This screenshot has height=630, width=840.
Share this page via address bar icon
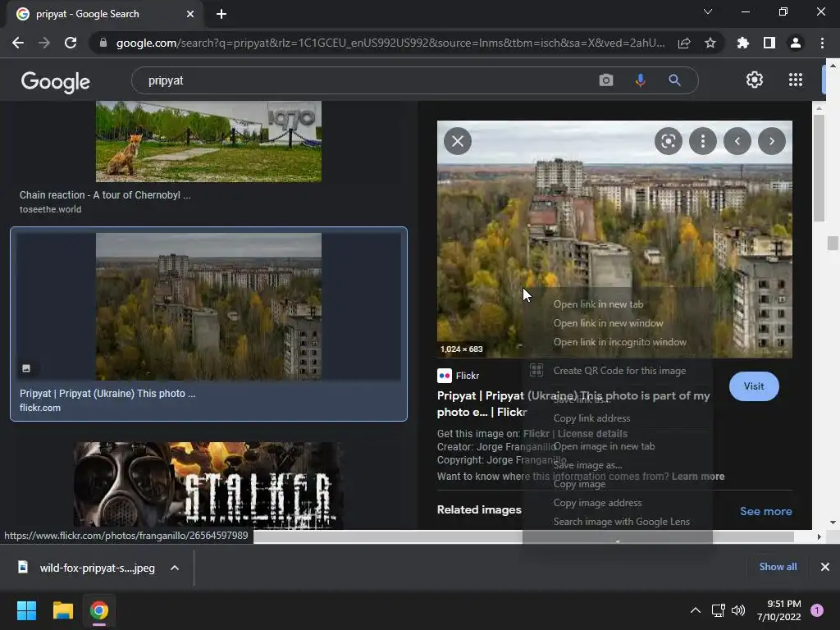(683, 43)
